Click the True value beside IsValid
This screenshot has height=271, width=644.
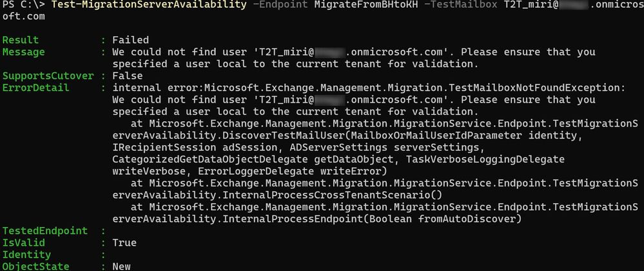pos(124,243)
